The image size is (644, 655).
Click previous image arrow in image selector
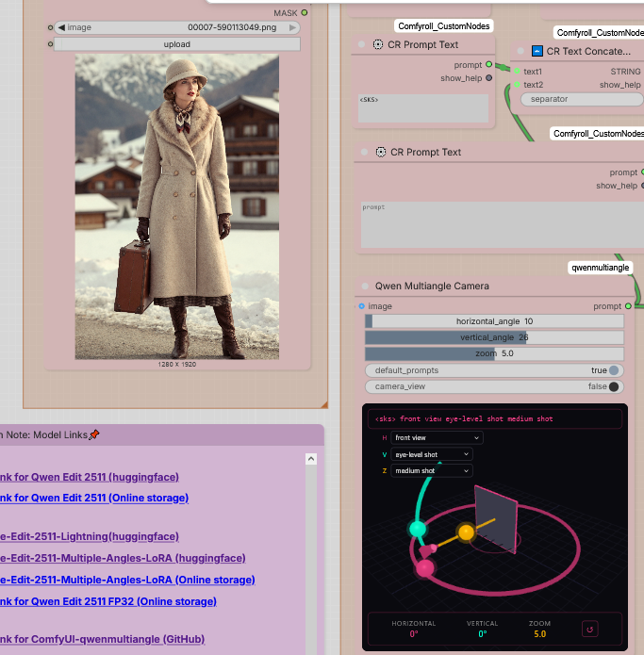tap(62, 27)
